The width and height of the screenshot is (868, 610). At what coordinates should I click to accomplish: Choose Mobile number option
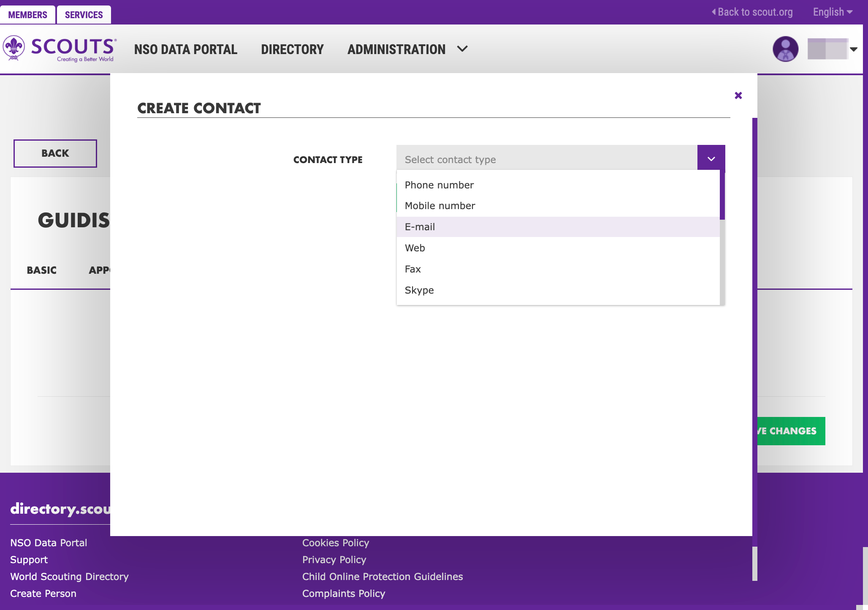pyautogui.click(x=558, y=206)
